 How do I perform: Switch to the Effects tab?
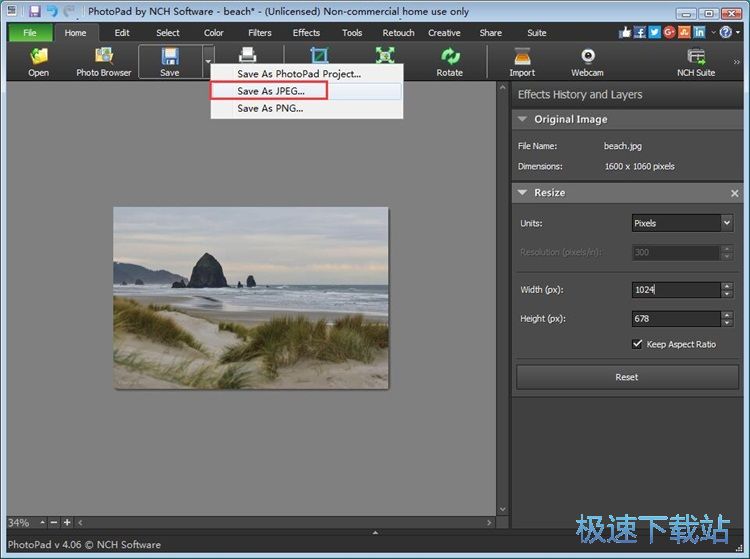(x=306, y=33)
